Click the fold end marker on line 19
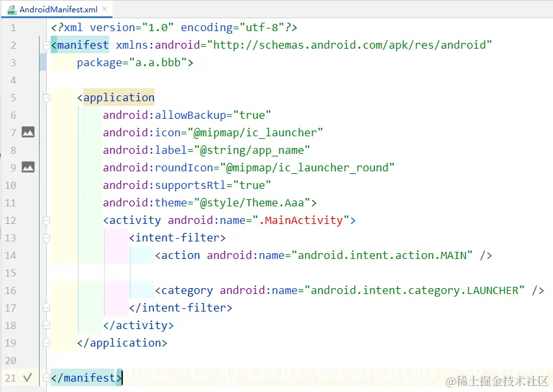 46,342
